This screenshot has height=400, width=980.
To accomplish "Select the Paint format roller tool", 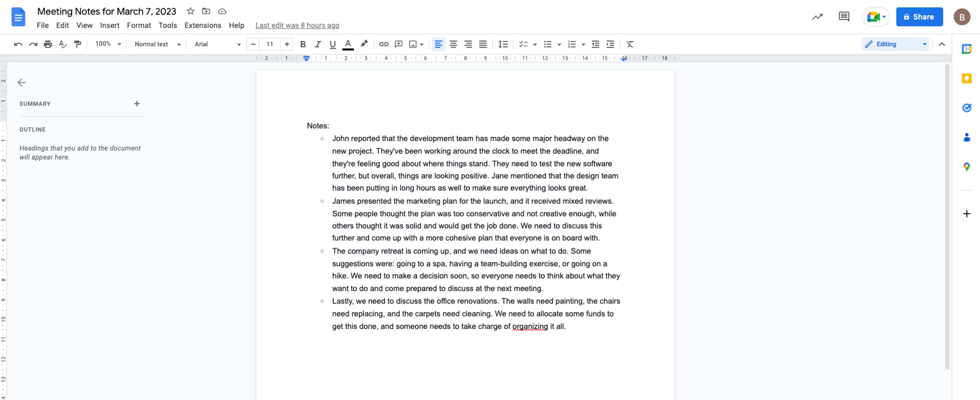I will tap(78, 44).
